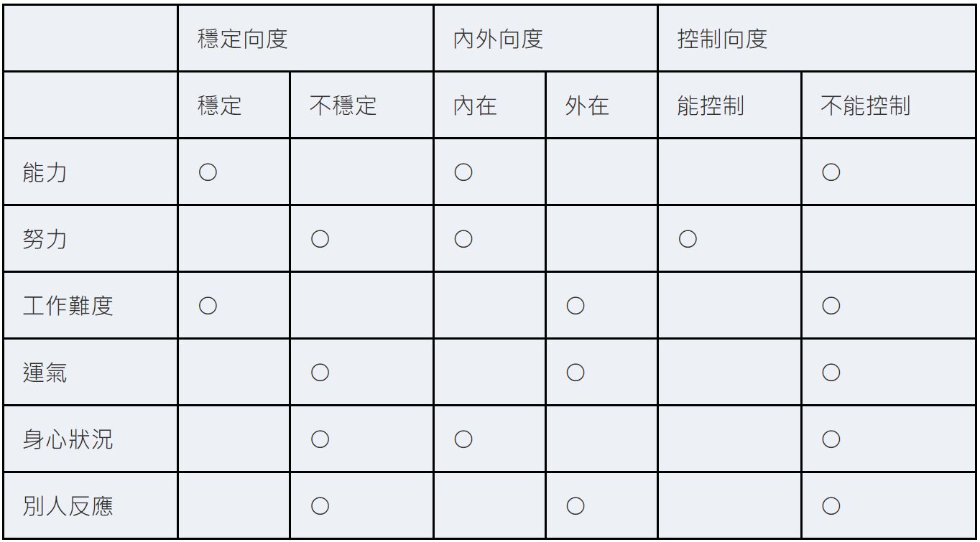Click the 身心狀況 circle under 內在
This screenshot has width=980, height=542.
click(x=463, y=439)
